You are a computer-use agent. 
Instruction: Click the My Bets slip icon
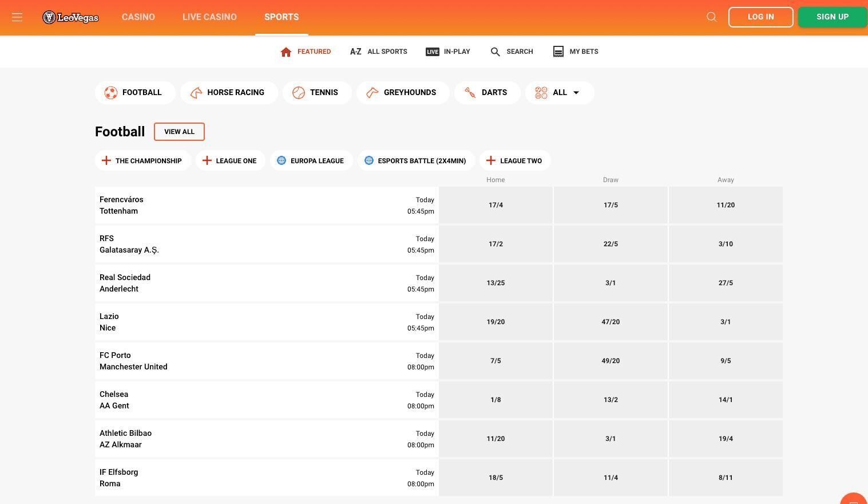[x=558, y=52]
